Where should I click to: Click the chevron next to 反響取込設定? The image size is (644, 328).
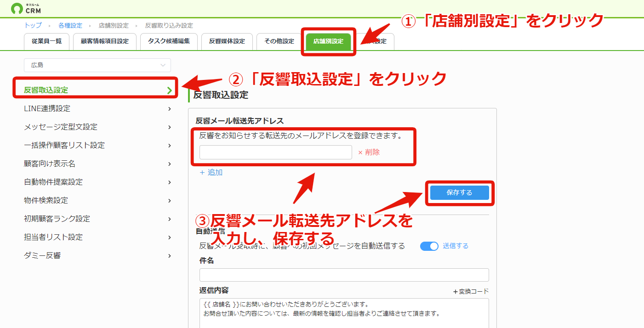[x=170, y=90]
